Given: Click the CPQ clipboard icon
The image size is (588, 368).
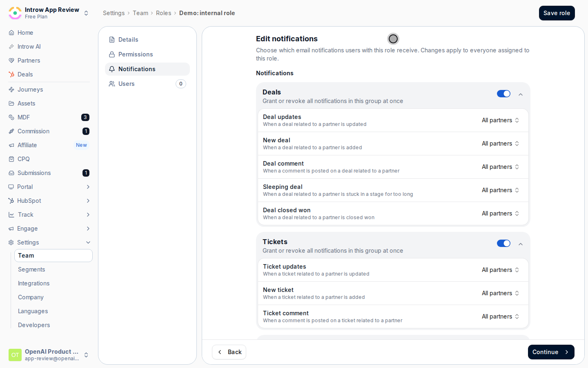Looking at the screenshot, I should (x=11, y=159).
